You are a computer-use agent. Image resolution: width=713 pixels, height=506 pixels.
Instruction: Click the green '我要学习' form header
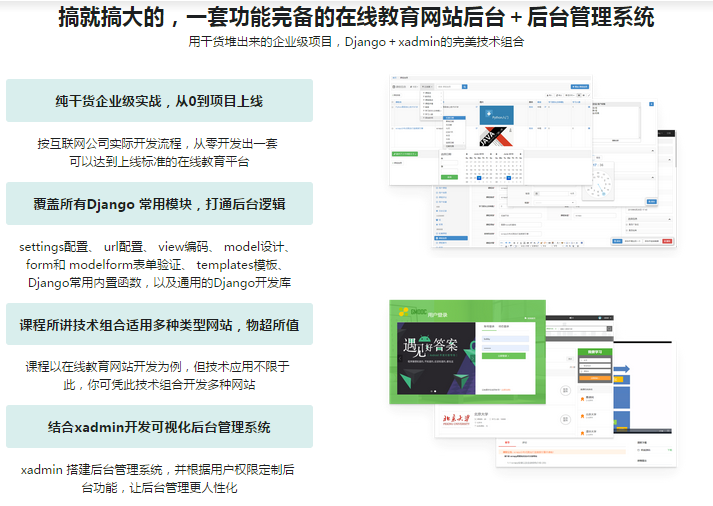pyautogui.click(x=595, y=352)
